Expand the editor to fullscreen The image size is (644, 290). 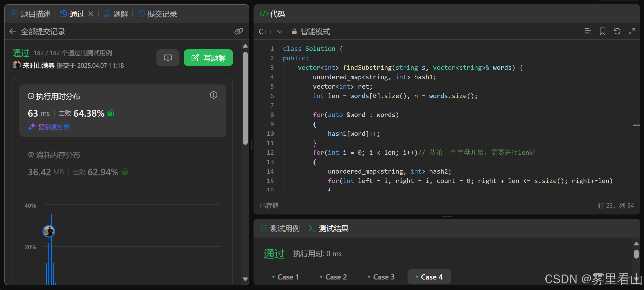tap(632, 31)
